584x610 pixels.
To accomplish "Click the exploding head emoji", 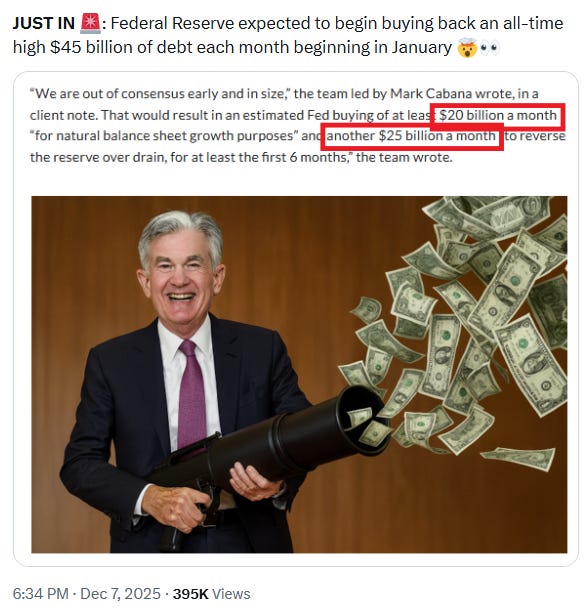I will click(467, 48).
